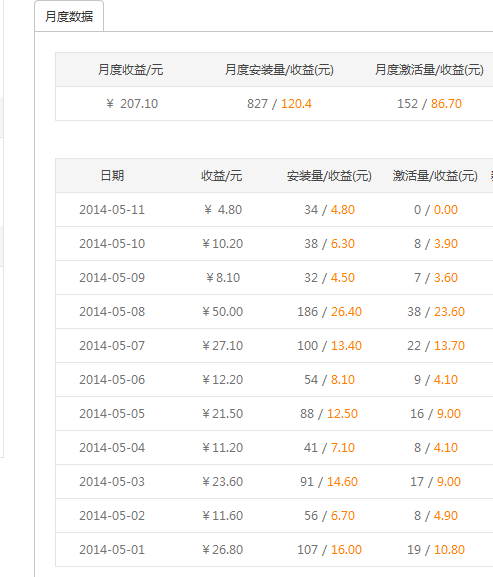Select the date 2014-05-04
Viewport: 493px width, 577px height.
[x=112, y=448]
